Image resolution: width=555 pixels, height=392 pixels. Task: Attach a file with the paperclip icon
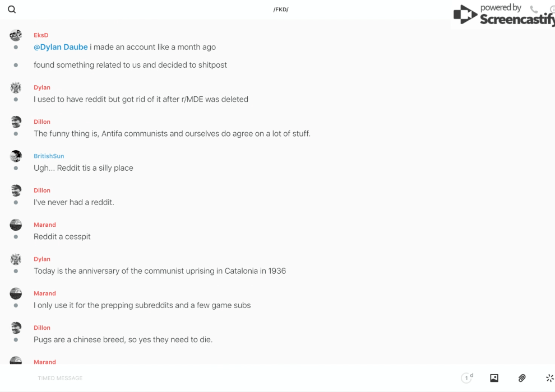coord(522,378)
